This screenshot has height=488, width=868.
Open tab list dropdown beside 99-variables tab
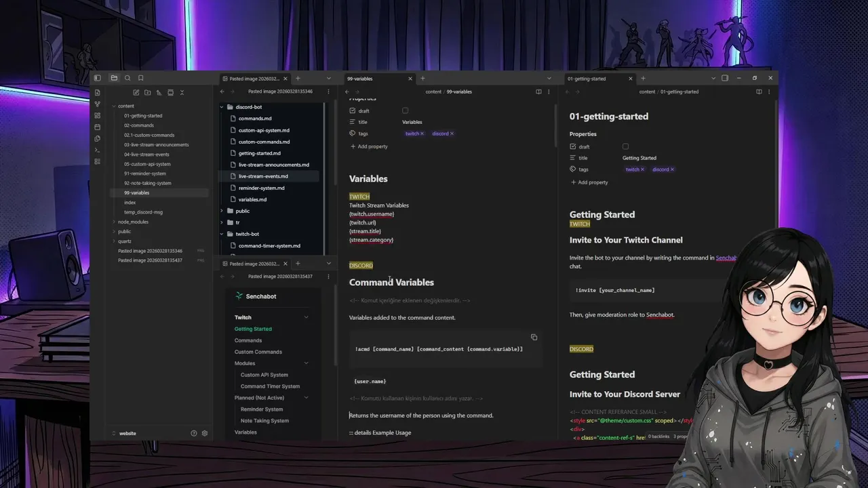pos(550,78)
